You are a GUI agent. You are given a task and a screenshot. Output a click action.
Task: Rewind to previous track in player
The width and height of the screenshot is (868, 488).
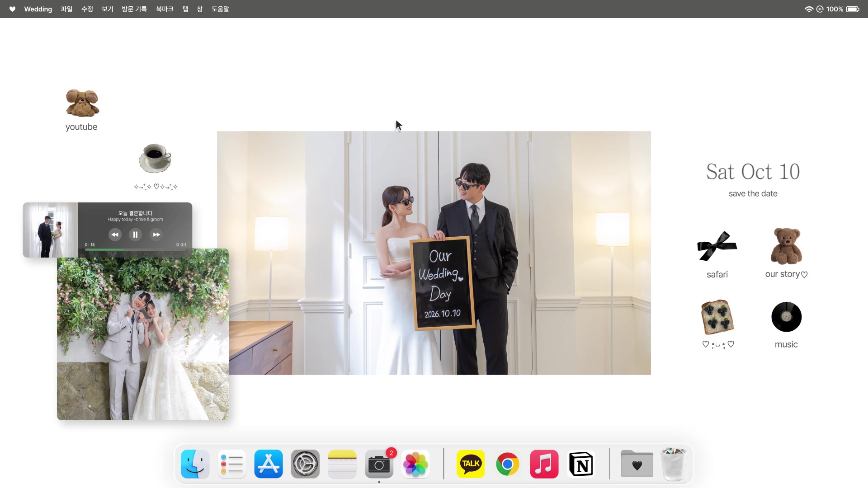point(115,235)
